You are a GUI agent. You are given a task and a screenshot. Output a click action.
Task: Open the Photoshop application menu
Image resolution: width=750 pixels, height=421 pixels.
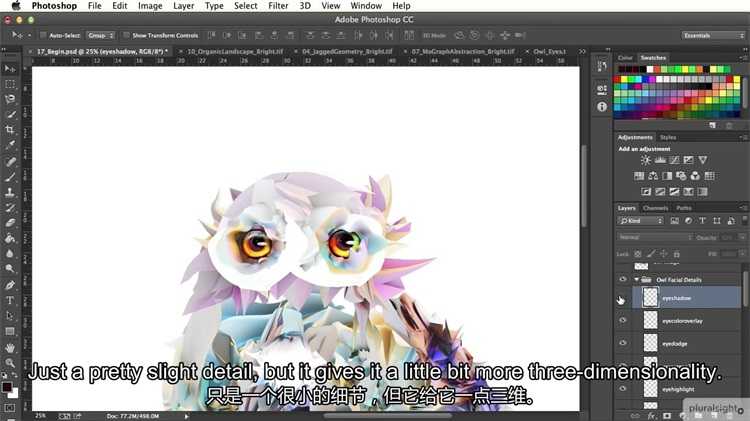(54, 6)
